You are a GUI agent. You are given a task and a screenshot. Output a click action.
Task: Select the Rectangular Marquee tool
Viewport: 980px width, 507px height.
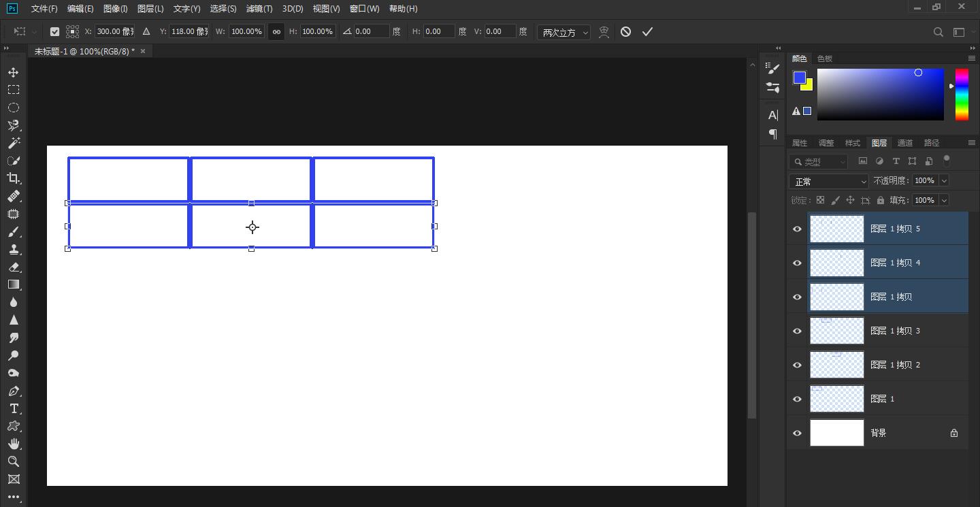point(14,90)
